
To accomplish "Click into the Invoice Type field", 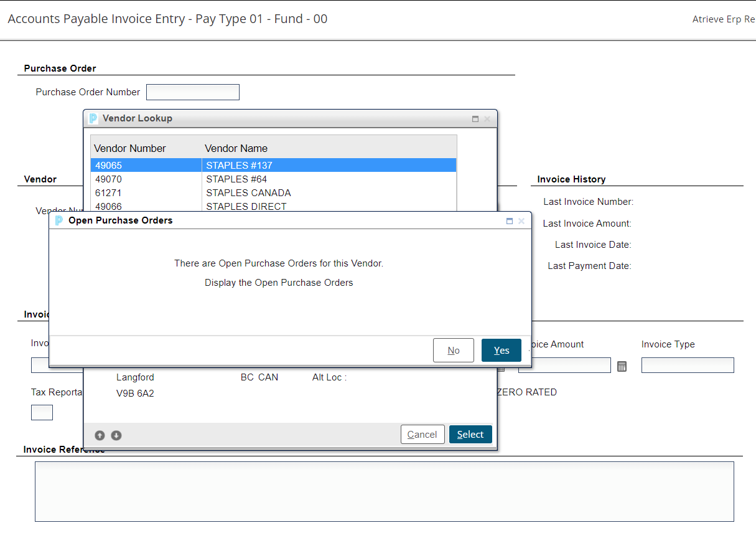I will pyautogui.click(x=688, y=366).
